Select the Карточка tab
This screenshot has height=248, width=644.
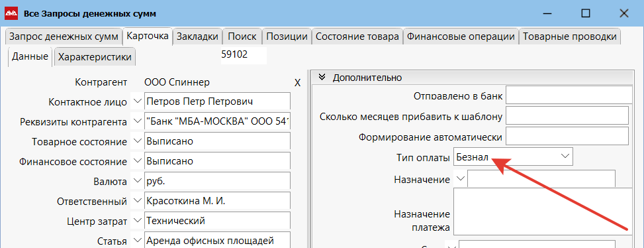[x=148, y=36]
